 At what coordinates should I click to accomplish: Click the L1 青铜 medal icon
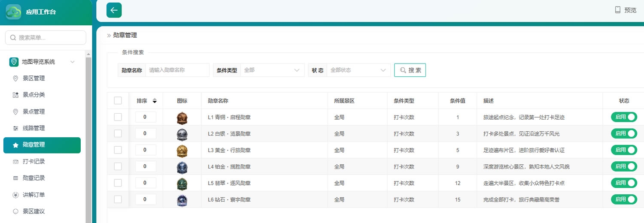coord(182,118)
